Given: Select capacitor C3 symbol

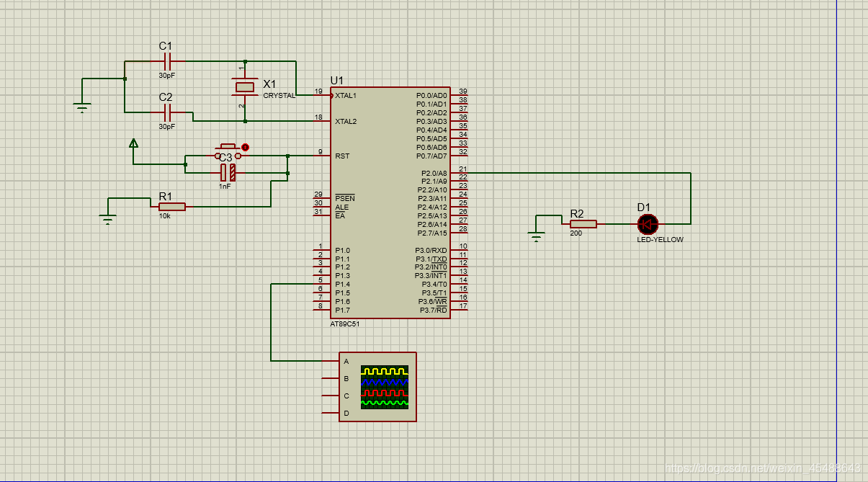Looking at the screenshot, I should [x=228, y=172].
